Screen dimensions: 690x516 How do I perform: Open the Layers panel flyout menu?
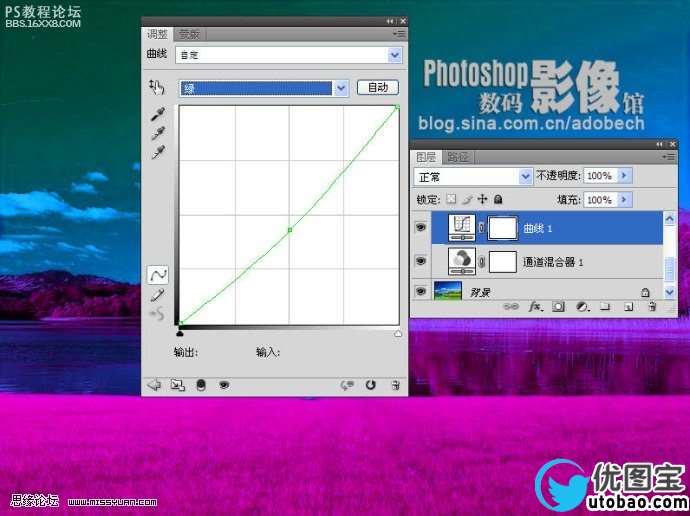coord(668,157)
